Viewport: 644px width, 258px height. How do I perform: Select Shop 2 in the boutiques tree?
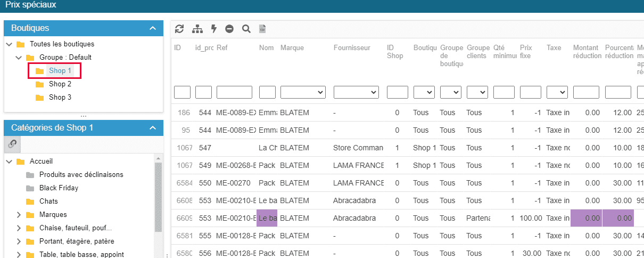tap(60, 84)
